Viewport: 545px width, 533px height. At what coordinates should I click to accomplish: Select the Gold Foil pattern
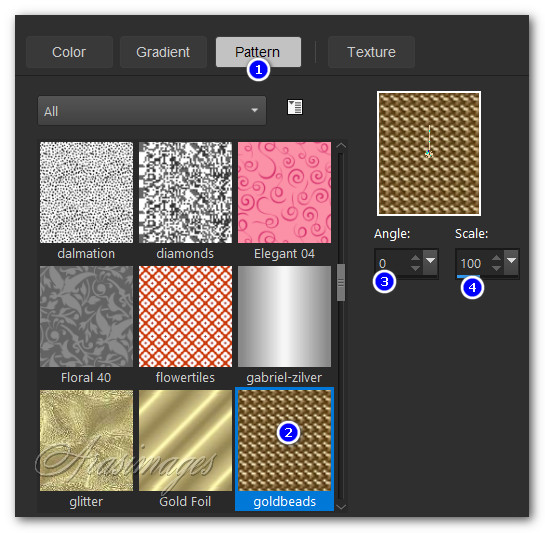pyautogui.click(x=185, y=440)
